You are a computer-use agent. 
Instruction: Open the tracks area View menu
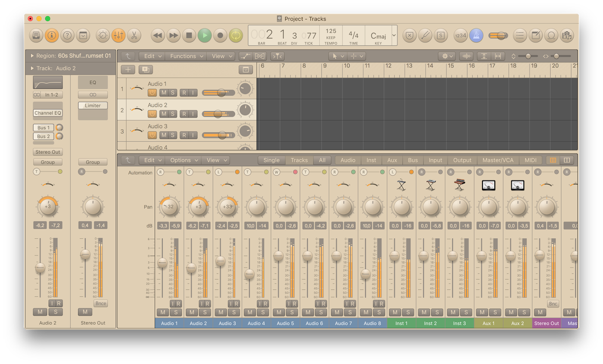[221, 56]
